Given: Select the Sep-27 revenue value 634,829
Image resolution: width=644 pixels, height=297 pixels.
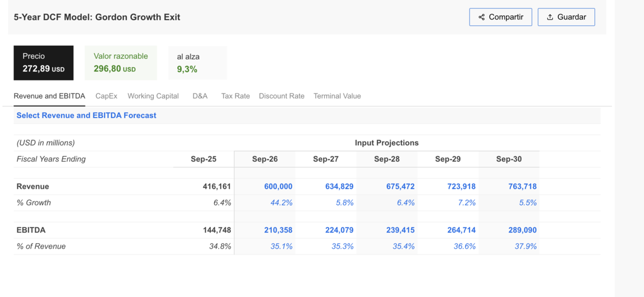Looking at the screenshot, I should tap(339, 187).
